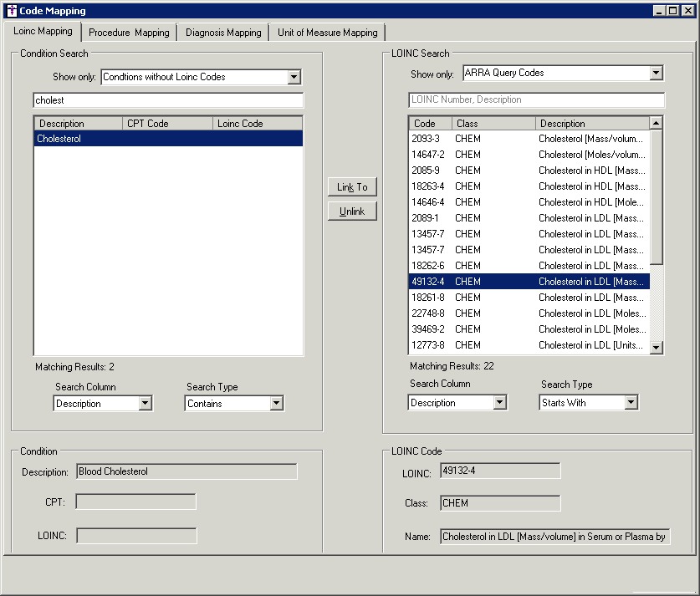
Task: Select LOINC row 39469-2
Action: point(529,329)
